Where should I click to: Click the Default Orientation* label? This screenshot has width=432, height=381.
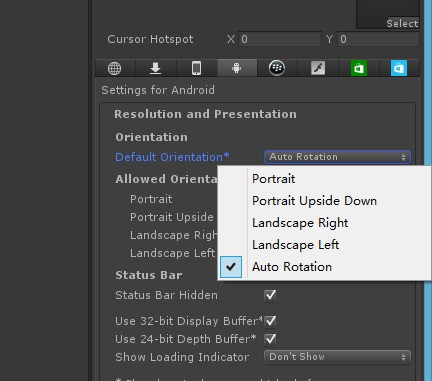click(x=172, y=157)
